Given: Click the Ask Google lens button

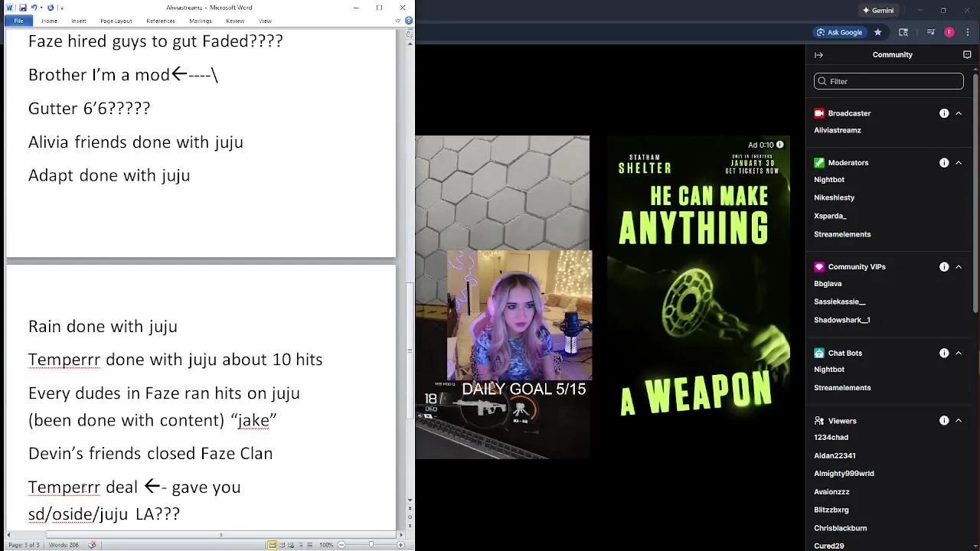Looking at the screenshot, I should pos(839,32).
